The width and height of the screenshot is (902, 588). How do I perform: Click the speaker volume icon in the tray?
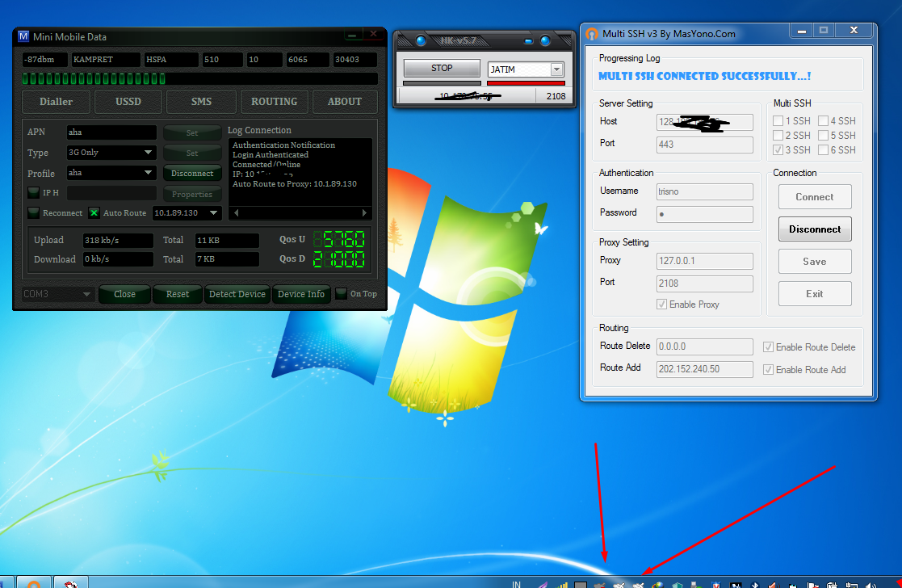point(870,585)
